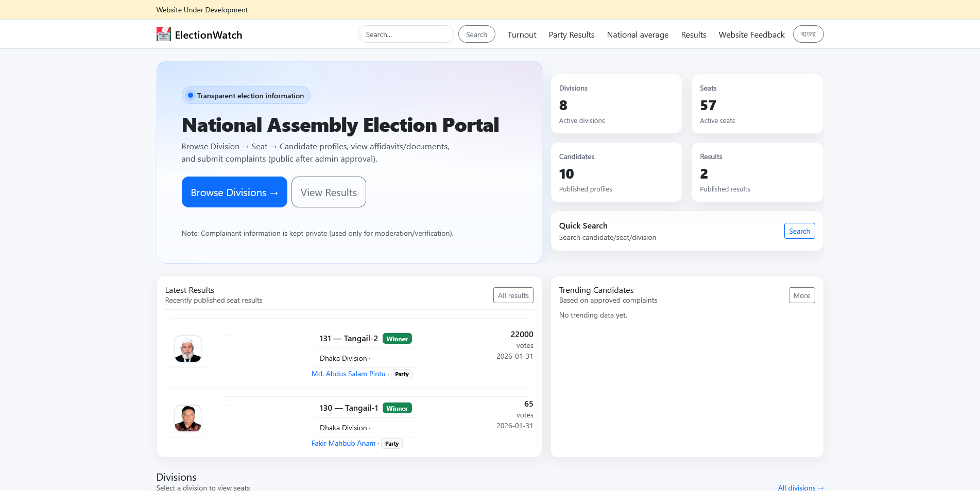The width and height of the screenshot is (980, 491).
Task: Click the View Results button
Action: (x=329, y=192)
